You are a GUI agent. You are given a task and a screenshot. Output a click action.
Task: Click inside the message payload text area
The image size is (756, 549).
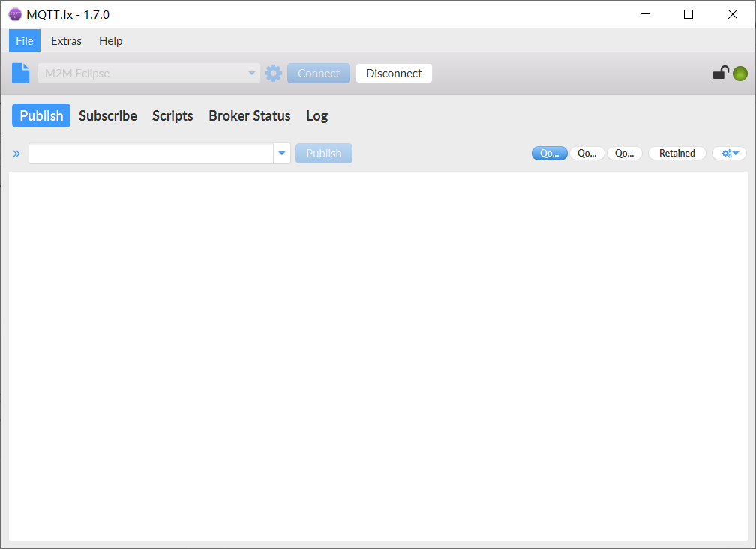click(378, 356)
